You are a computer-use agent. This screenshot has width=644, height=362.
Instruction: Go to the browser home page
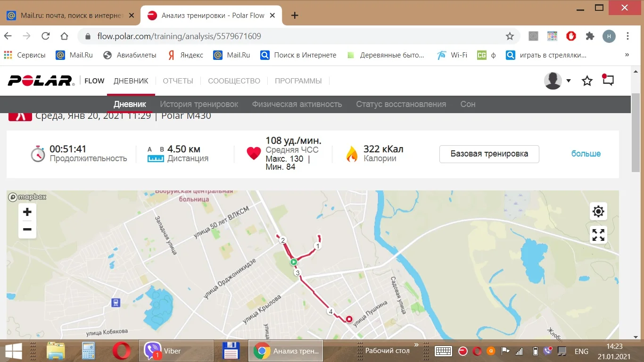65,36
